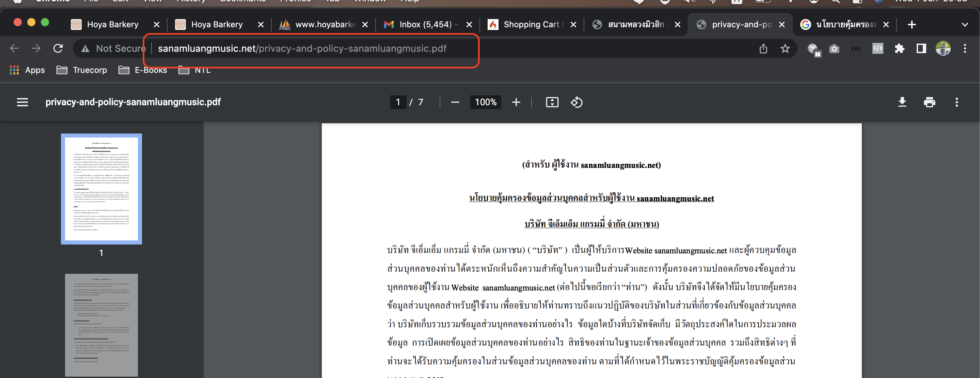Open the {≡} extension icon
Image resolution: width=980 pixels, height=378 pixels.
856,48
